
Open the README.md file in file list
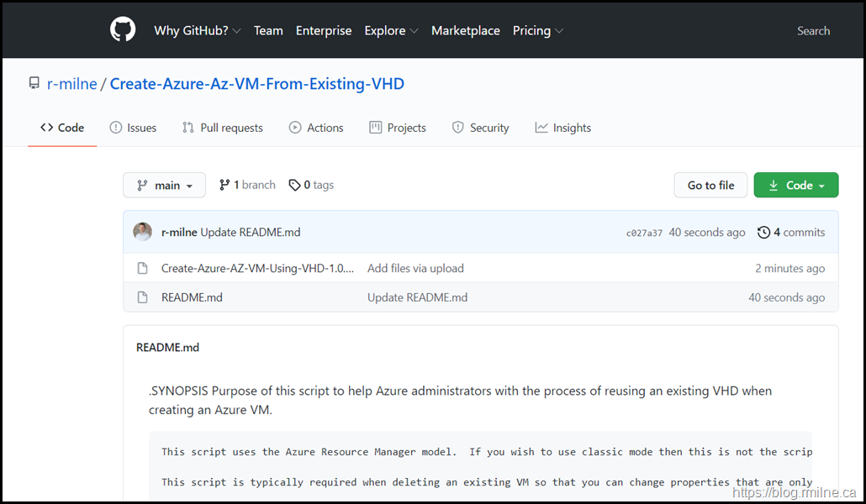192,297
